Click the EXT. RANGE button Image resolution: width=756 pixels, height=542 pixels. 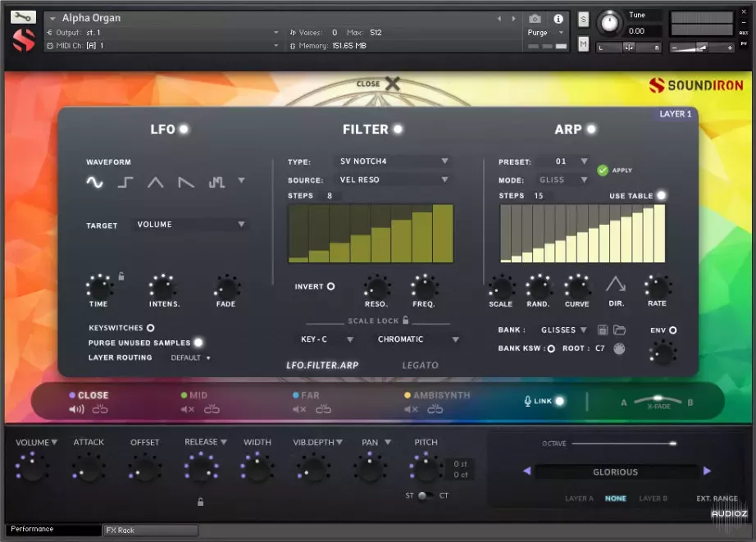[x=717, y=499]
